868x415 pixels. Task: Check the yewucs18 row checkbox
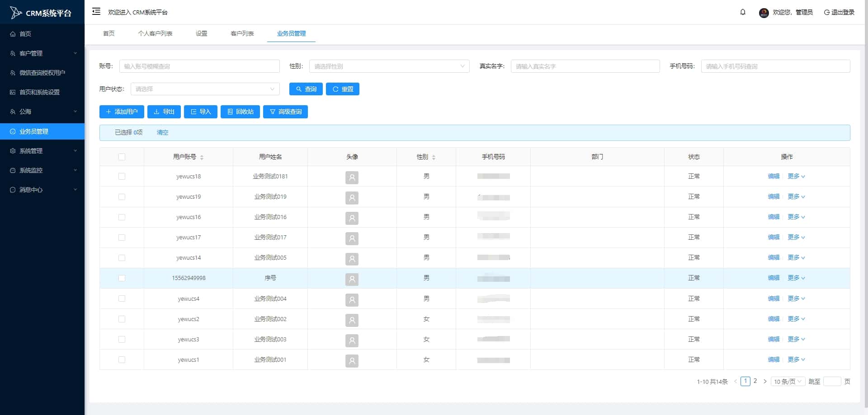122,177
